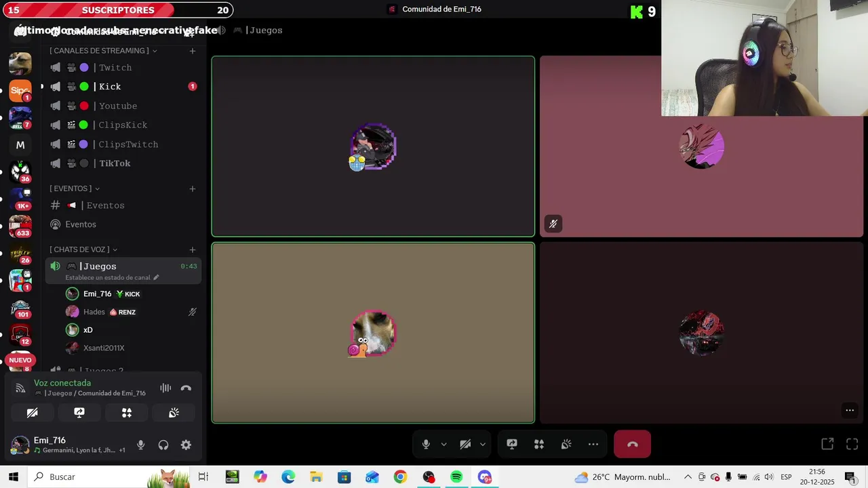The image size is (868, 488).
Task: Open microphone input options chevron
Action: pyautogui.click(x=443, y=445)
